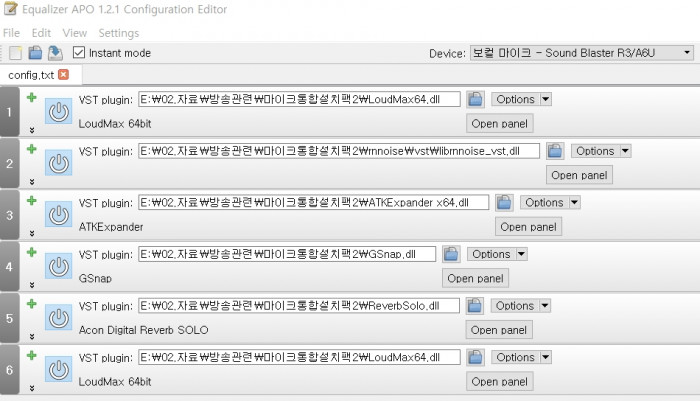Click the save file icon in toolbar

(x=54, y=53)
